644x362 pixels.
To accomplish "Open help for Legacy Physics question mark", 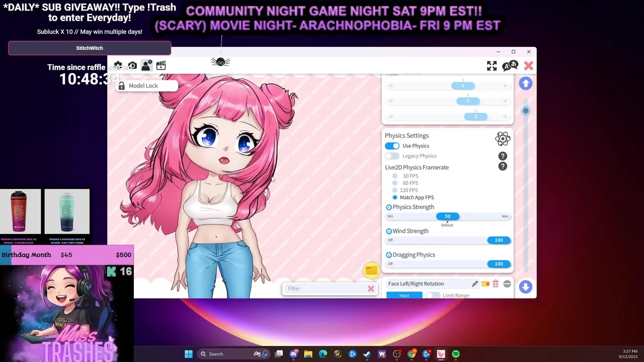I will 503,156.
